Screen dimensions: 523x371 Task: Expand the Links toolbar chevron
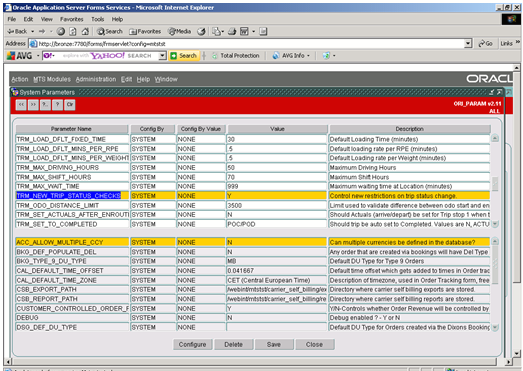point(518,42)
